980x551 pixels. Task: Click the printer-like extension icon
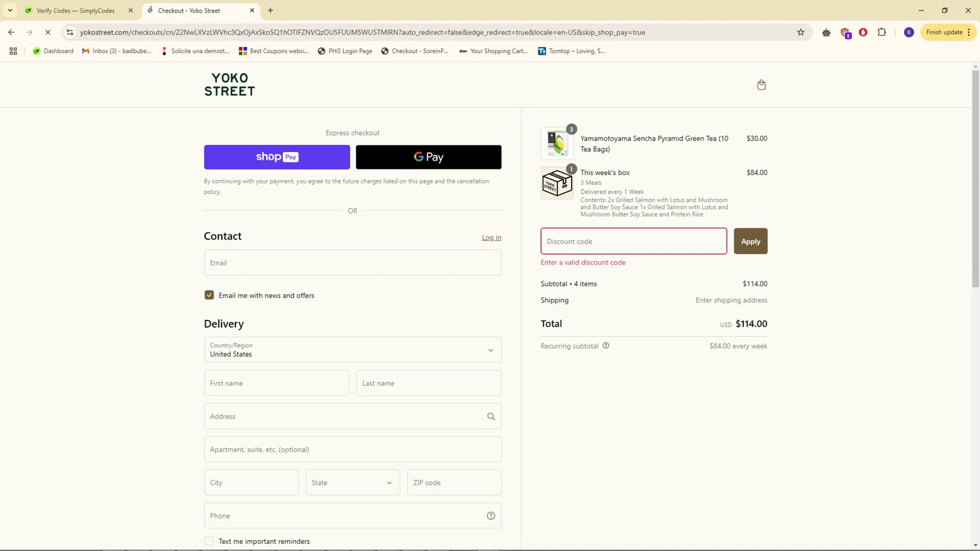coord(826,32)
